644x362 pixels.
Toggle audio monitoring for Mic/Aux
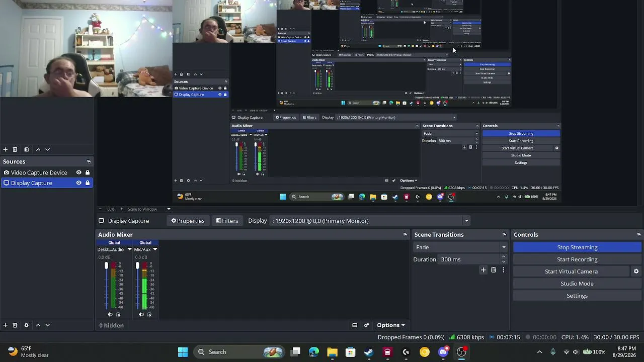(149, 315)
